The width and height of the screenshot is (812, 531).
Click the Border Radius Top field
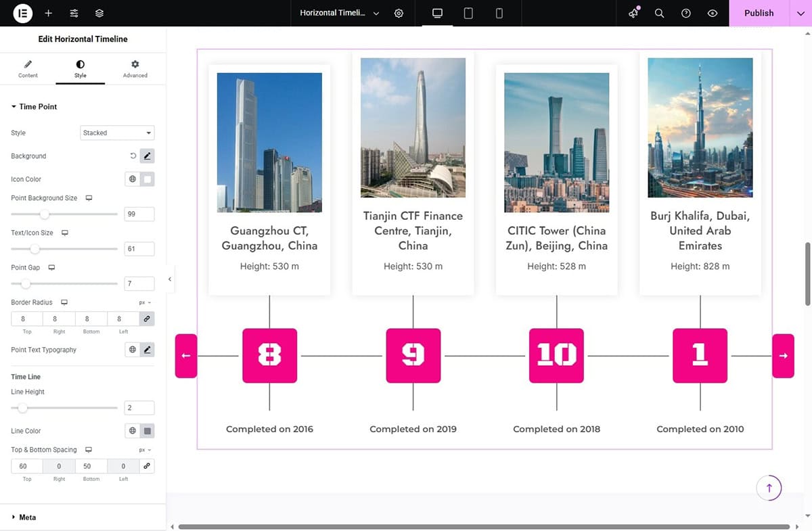click(27, 319)
